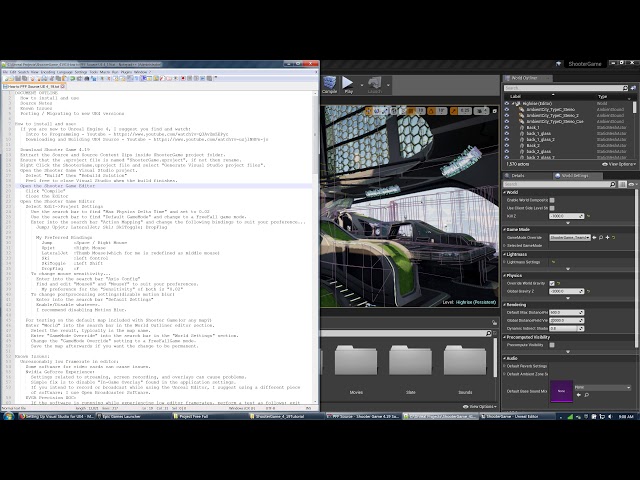Open the GameMode Override dropdown
The height and width of the screenshot is (480, 640).
[570, 238]
